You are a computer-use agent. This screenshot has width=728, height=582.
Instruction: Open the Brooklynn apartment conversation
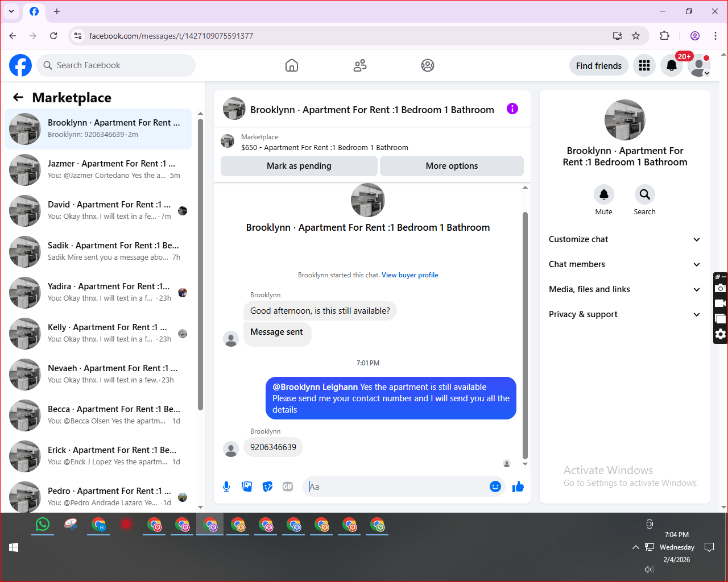(x=98, y=129)
